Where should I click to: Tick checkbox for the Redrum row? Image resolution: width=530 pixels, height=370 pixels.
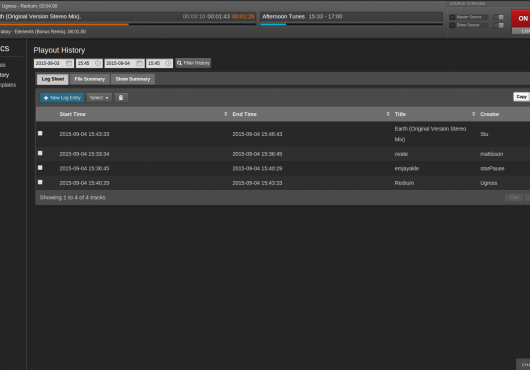[40, 182]
